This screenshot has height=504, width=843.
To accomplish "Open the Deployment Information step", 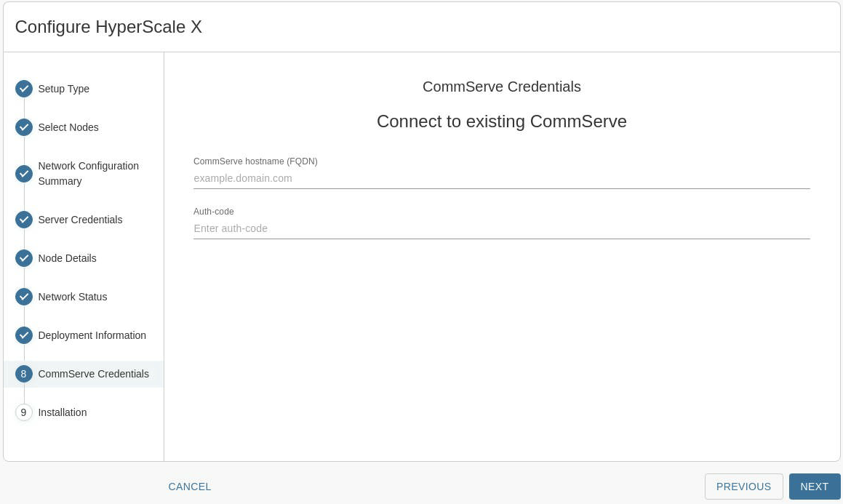I will (92, 335).
